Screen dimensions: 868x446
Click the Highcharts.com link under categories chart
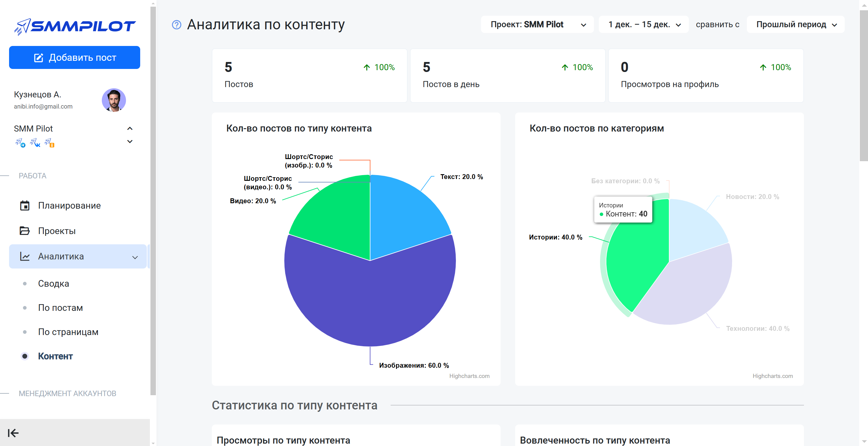coord(773,376)
